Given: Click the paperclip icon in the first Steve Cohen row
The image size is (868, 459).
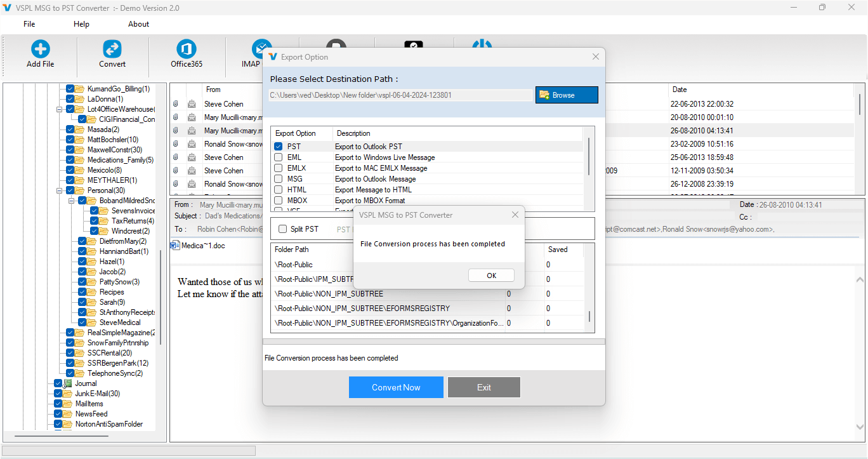Looking at the screenshot, I should pyautogui.click(x=176, y=103).
